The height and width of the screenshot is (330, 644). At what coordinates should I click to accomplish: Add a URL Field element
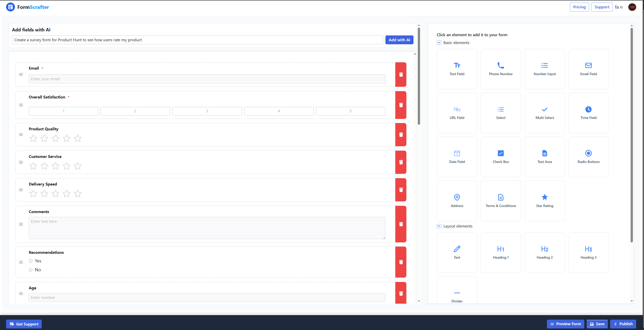pos(457,113)
